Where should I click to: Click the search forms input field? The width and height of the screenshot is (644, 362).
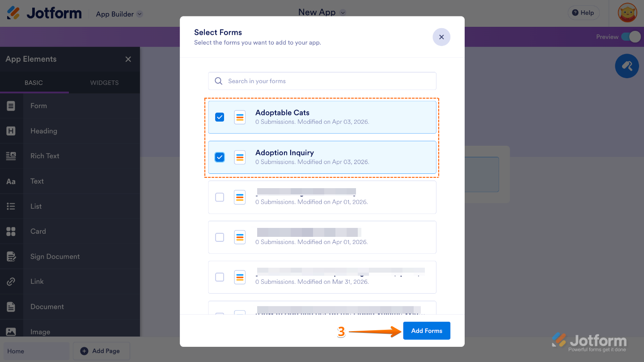pos(322,81)
